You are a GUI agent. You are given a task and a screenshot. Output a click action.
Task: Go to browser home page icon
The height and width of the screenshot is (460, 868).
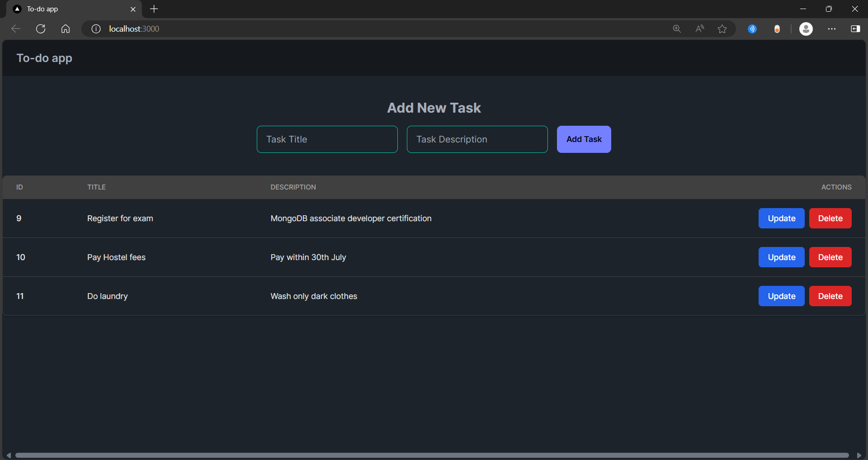pos(66,29)
